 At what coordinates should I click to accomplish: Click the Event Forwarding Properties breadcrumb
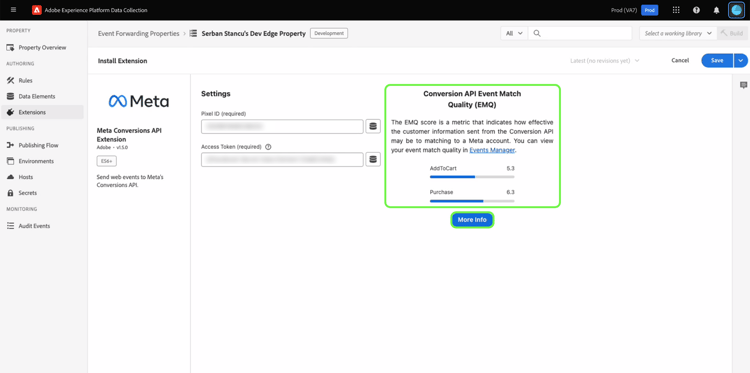(x=139, y=33)
